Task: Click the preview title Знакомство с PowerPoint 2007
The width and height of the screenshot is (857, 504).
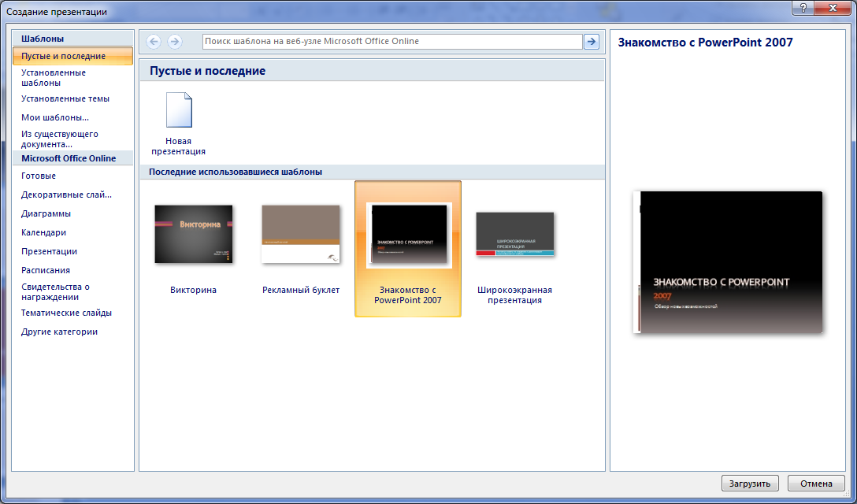Action: pos(705,42)
